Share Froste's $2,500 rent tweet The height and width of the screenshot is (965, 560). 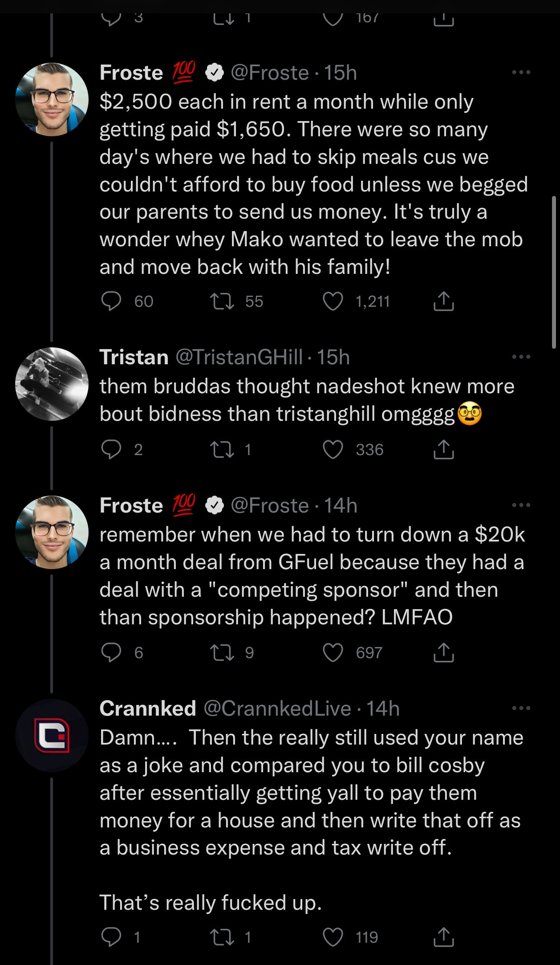(x=443, y=301)
